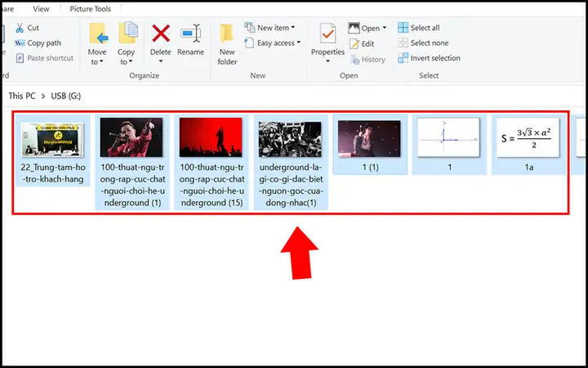This screenshot has width=588, height=368.
Task: Select the formula image thumbnail 1a
Action: tap(528, 137)
